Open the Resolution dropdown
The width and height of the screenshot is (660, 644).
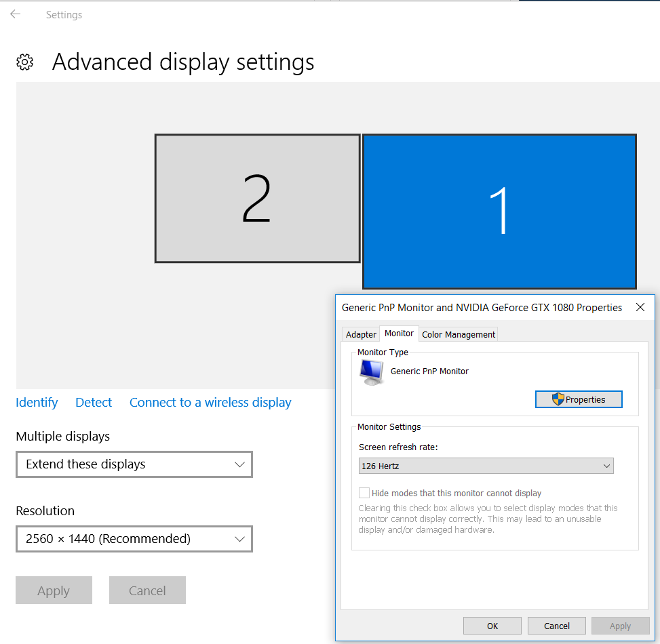134,538
